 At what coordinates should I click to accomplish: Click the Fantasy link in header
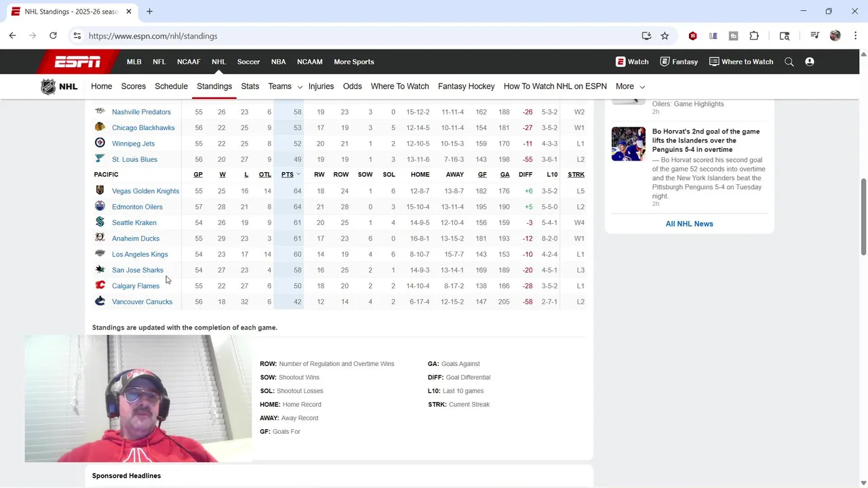(x=679, y=62)
